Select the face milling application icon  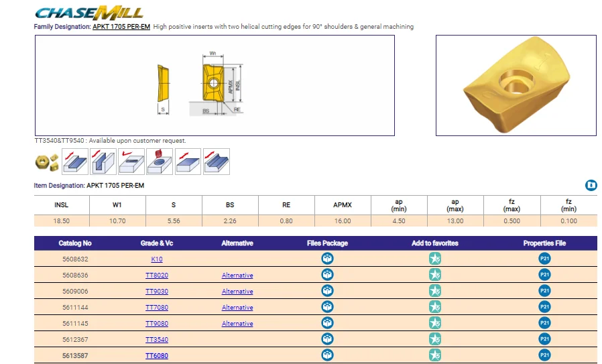pyautogui.click(x=188, y=162)
